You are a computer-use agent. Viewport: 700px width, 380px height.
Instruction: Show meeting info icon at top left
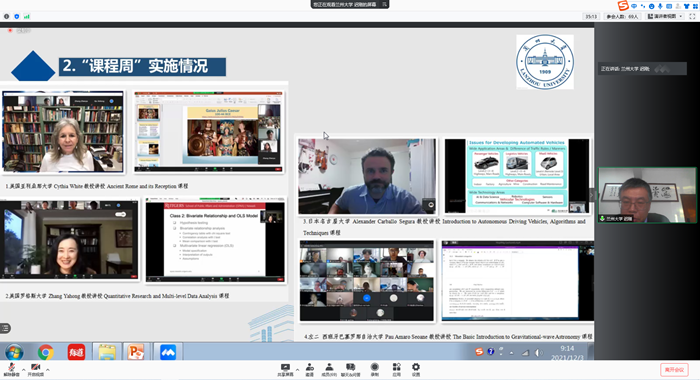click(x=6, y=17)
